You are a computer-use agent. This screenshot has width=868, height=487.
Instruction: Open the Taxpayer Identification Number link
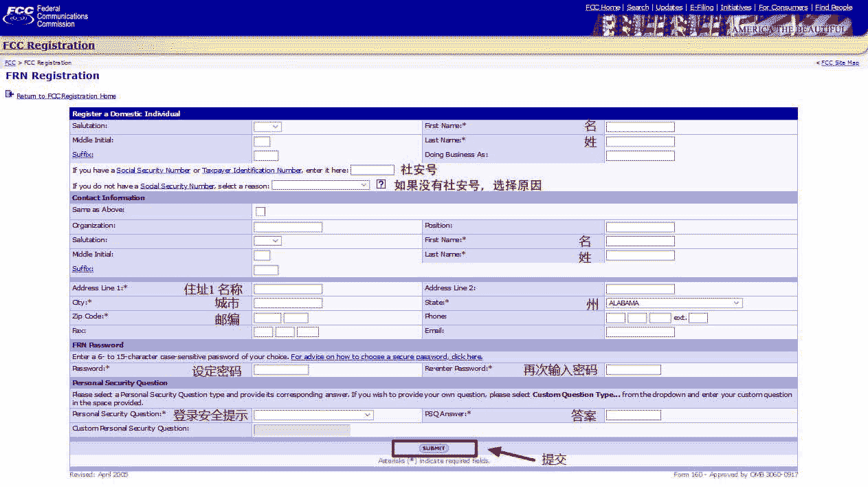click(x=252, y=170)
